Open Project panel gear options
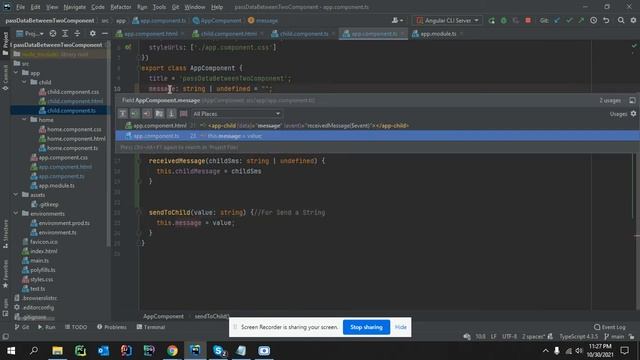This screenshot has height=360, width=640. point(93,33)
